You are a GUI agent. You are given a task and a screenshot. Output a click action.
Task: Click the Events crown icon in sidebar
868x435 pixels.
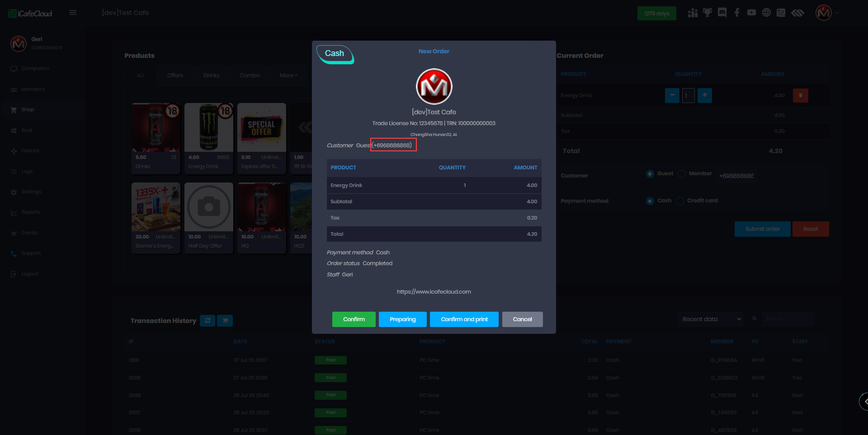pyautogui.click(x=14, y=233)
